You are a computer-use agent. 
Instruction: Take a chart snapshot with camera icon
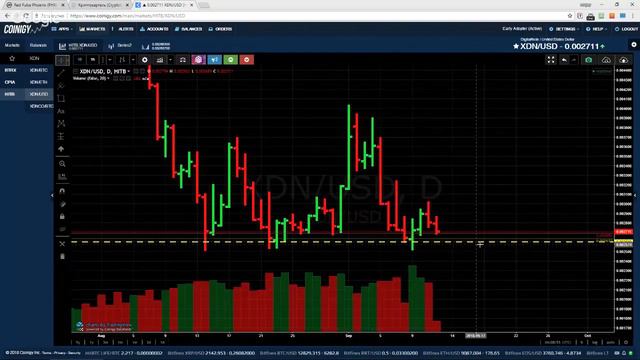589,60
